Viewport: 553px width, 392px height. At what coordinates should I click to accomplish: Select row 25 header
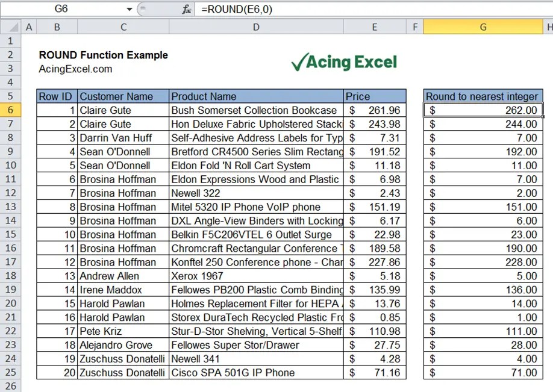(x=11, y=372)
